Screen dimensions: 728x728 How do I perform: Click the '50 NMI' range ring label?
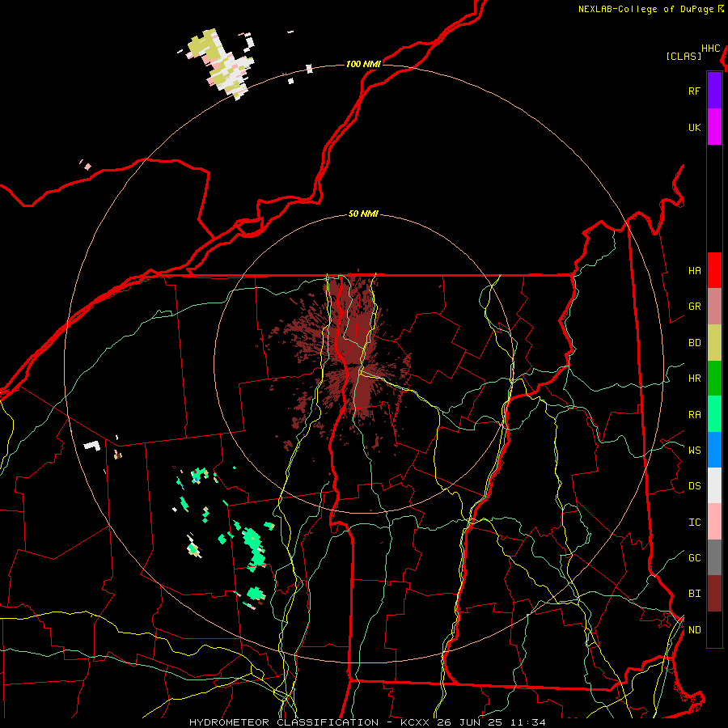coord(363,214)
